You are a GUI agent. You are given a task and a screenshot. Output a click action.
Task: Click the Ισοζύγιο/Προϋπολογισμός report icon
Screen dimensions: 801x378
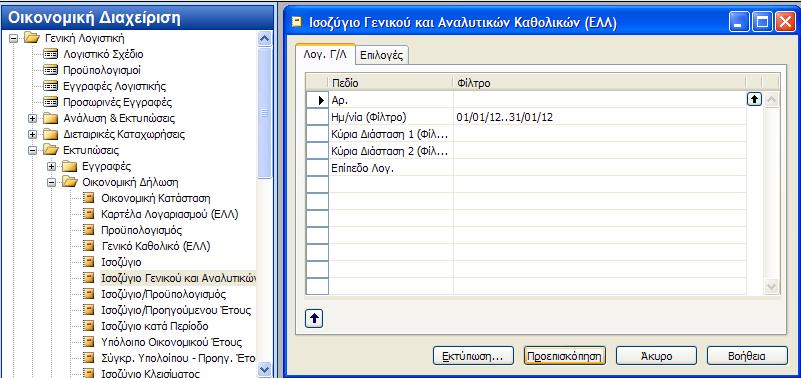click(x=89, y=294)
